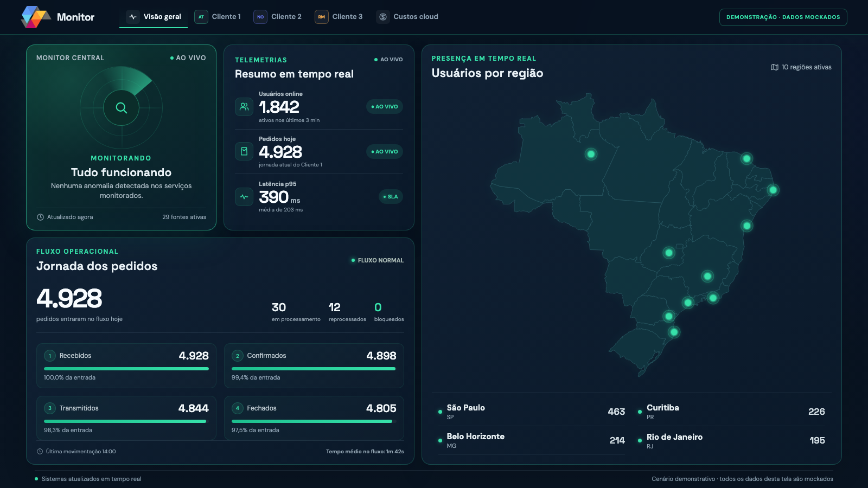Click the AO VIVO badge beside Pedidos hoje

tap(385, 152)
